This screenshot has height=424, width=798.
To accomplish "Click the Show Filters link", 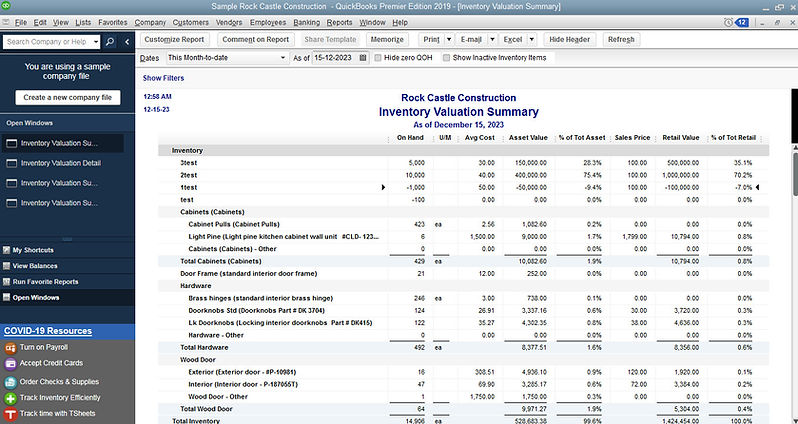I will coord(163,78).
